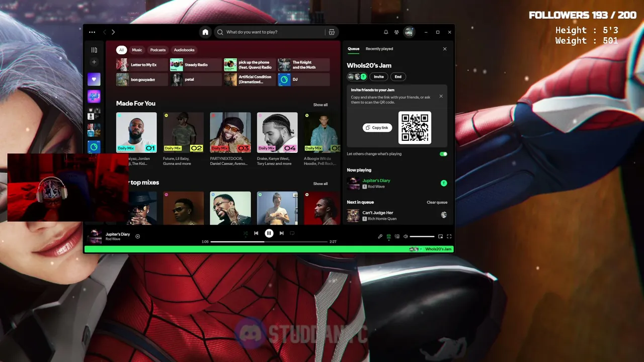
Task: Enter full screen mode
Action: click(449, 236)
